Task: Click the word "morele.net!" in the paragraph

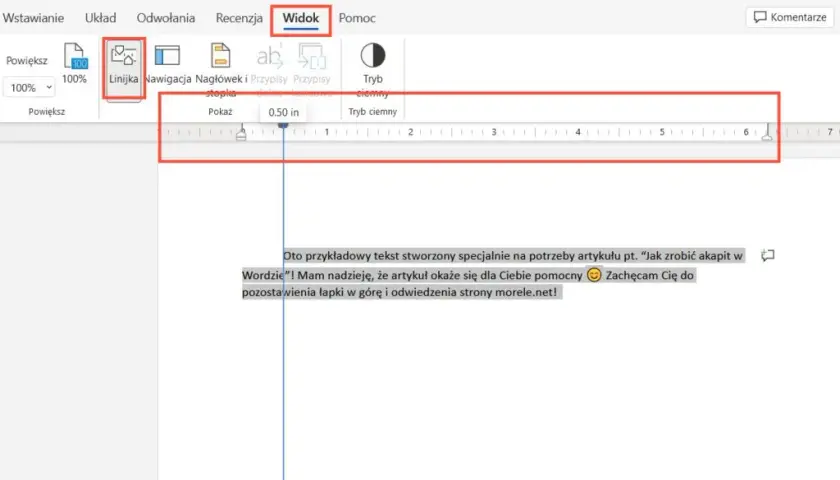Action: pos(526,292)
